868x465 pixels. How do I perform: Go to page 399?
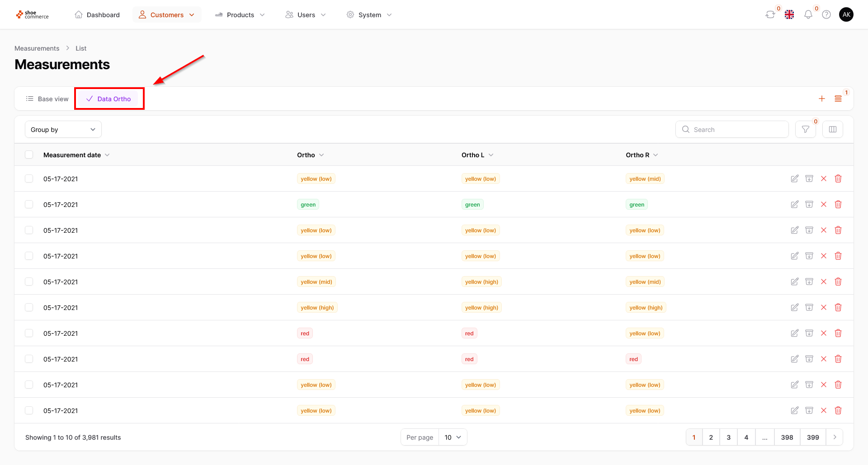point(813,437)
